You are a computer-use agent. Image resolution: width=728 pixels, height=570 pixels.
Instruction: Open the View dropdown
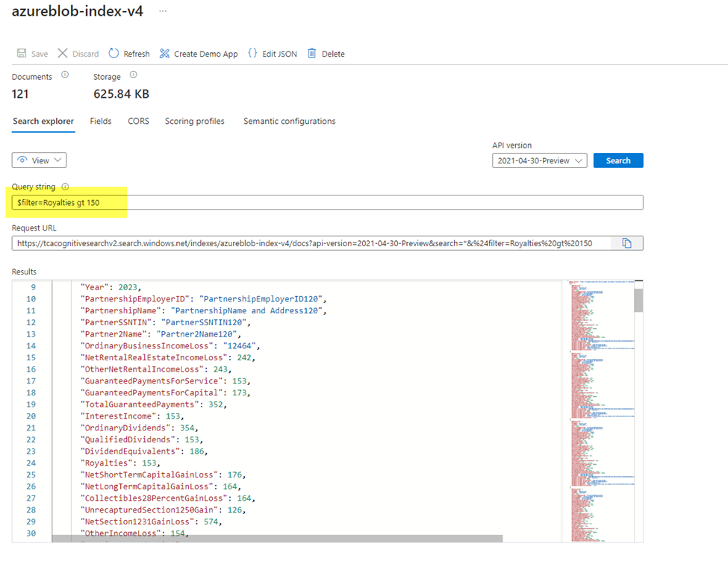pos(39,160)
